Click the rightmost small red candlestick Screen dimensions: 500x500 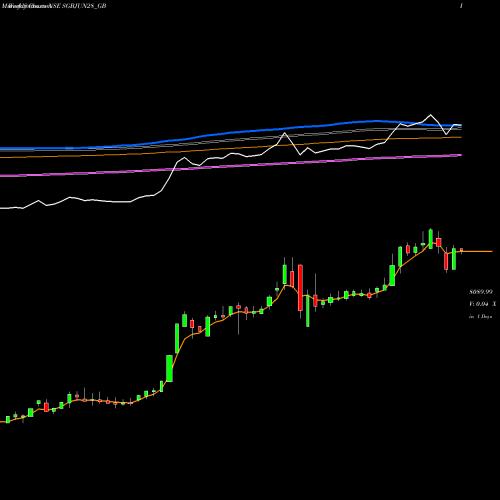click(461, 250)
